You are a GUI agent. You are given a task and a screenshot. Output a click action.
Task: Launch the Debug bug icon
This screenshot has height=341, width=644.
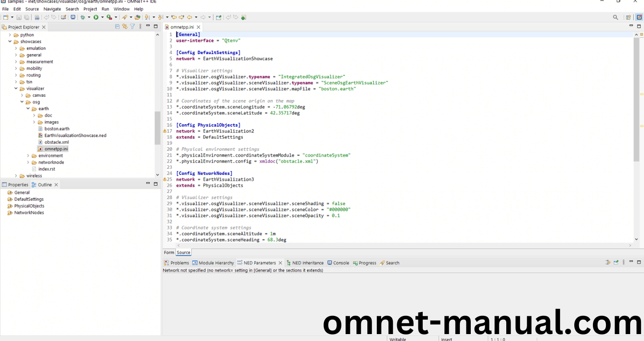83,17
